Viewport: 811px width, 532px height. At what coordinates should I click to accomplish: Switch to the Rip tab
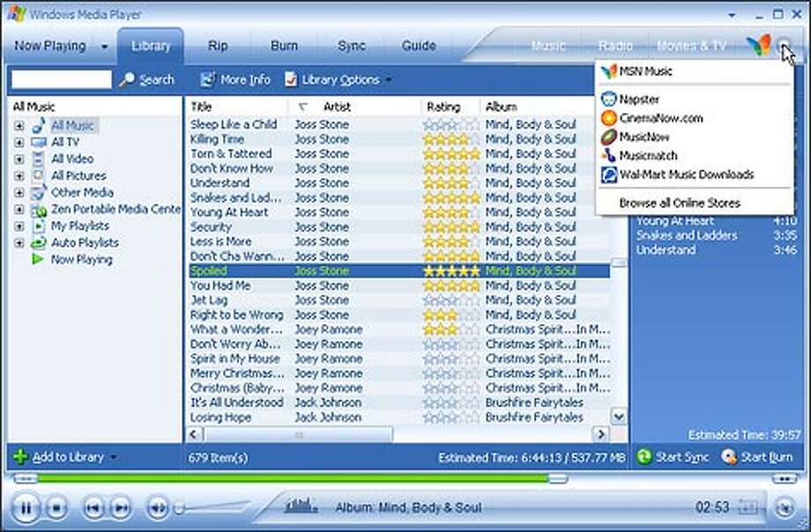point(217,45)
